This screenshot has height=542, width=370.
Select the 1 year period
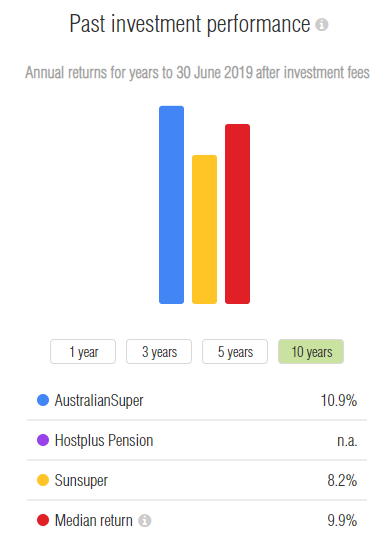click(83, 352)
